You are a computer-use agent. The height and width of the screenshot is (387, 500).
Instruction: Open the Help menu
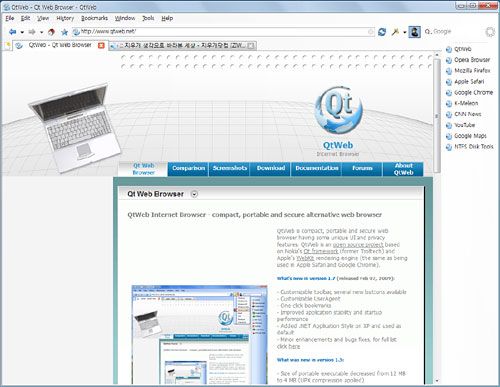tap(167, 18)
